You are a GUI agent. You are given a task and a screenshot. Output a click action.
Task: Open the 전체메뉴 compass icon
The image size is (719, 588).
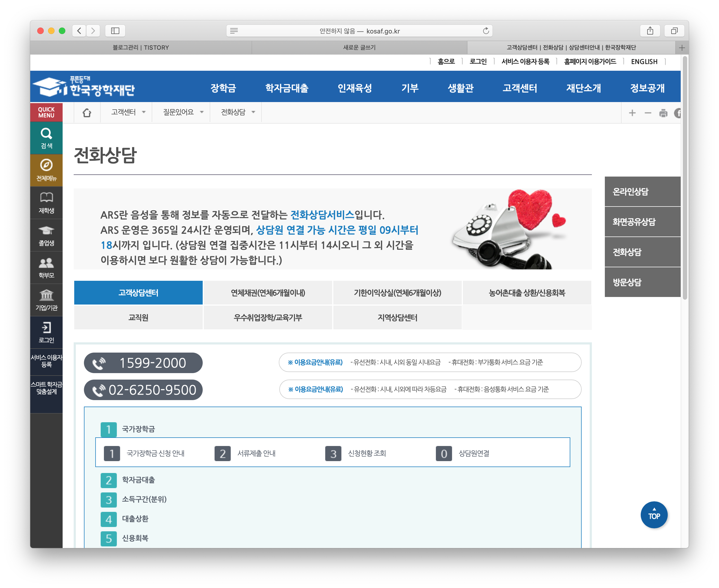(46, 165)
